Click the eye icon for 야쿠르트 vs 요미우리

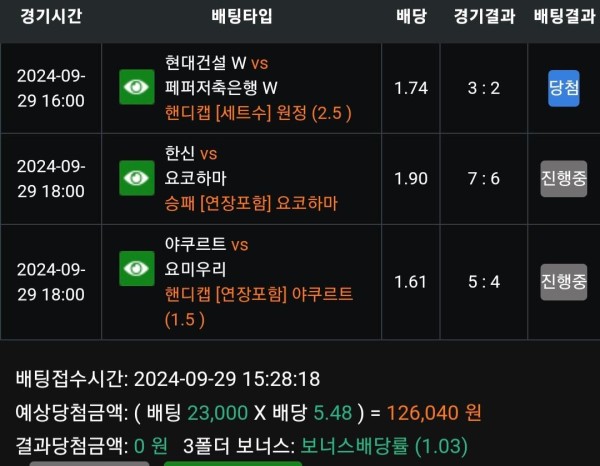pyautogui.click(x=137, y=269)
